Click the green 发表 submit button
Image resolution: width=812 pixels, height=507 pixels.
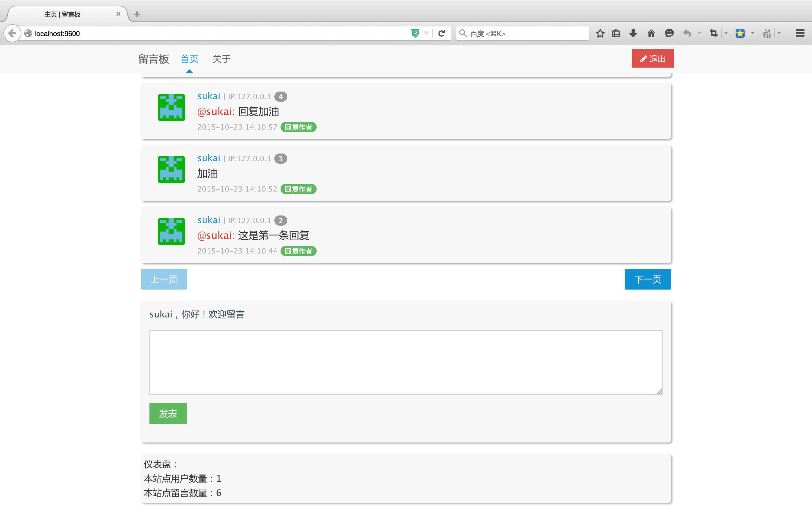[x=168, y=413]
